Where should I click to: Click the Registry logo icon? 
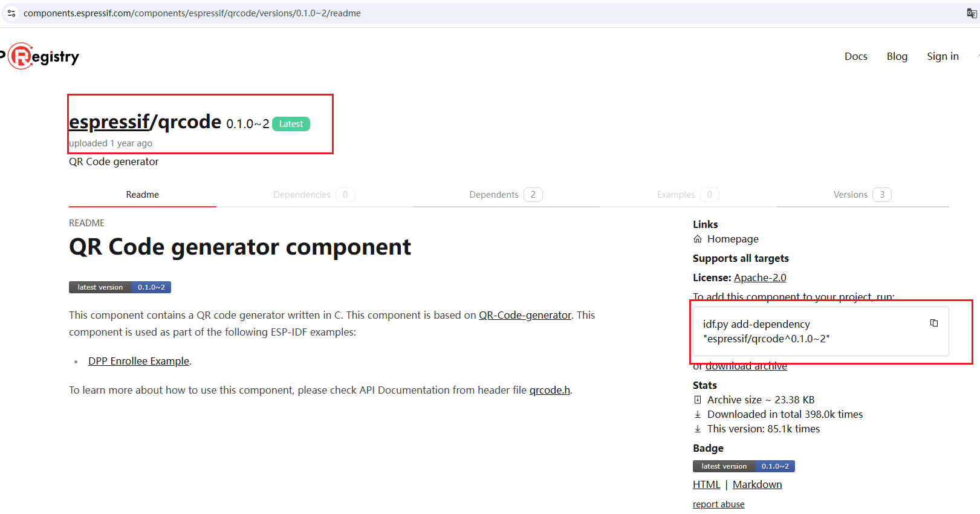[x=21, y=56]
